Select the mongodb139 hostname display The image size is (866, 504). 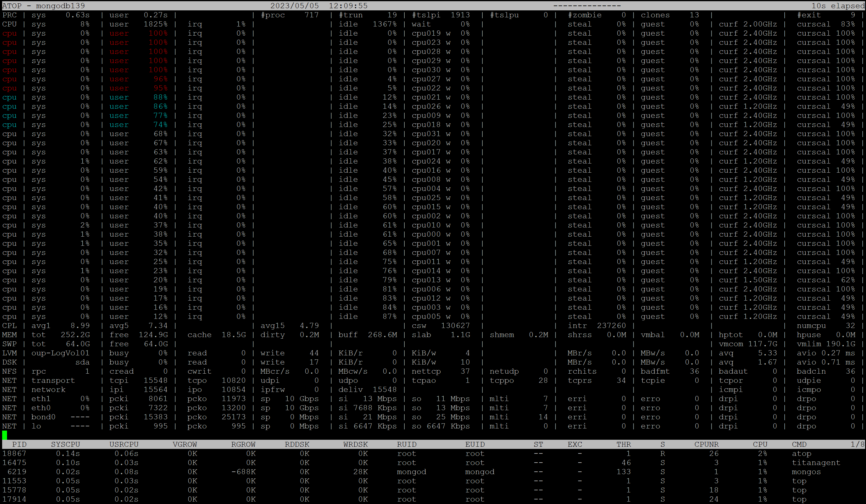pyautogui.click(x=66, y=5)
